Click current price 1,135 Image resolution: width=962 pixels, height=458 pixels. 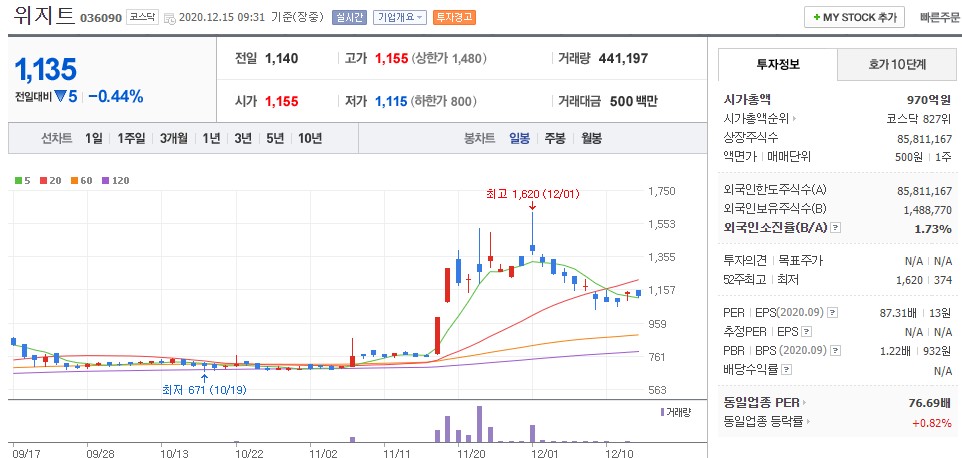tap(45, 69)
